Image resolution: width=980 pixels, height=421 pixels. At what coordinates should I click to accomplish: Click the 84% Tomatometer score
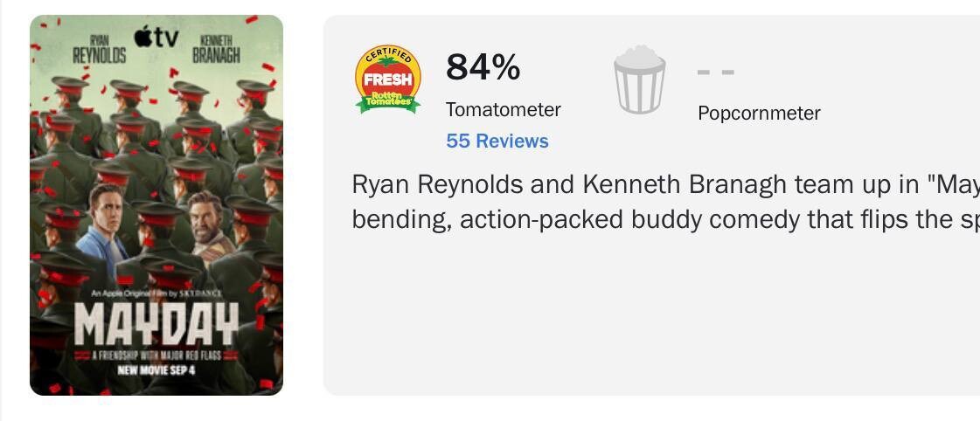[x=483, y=67]
